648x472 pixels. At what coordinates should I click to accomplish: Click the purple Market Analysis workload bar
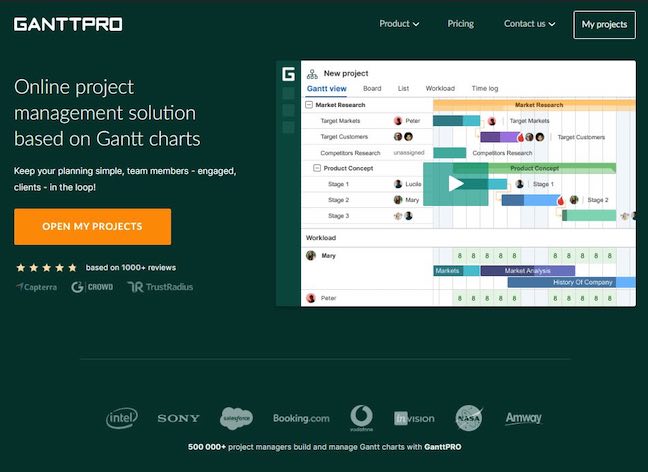(x=528, y=271)
